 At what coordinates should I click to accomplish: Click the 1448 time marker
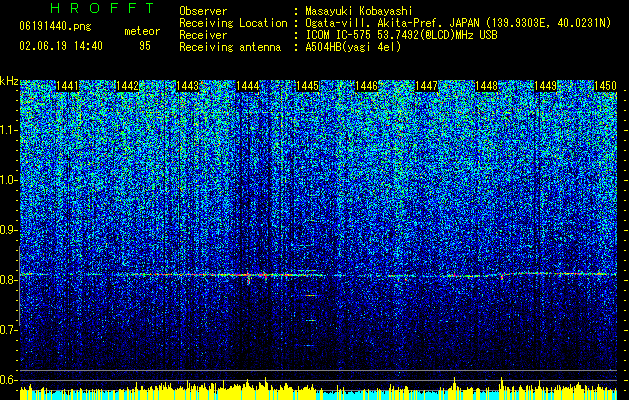point(486,86)
